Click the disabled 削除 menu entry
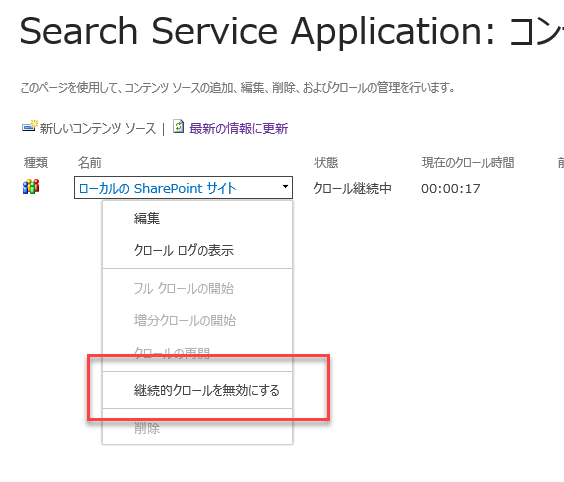564x482 pixels. click(x=147, y=428)
